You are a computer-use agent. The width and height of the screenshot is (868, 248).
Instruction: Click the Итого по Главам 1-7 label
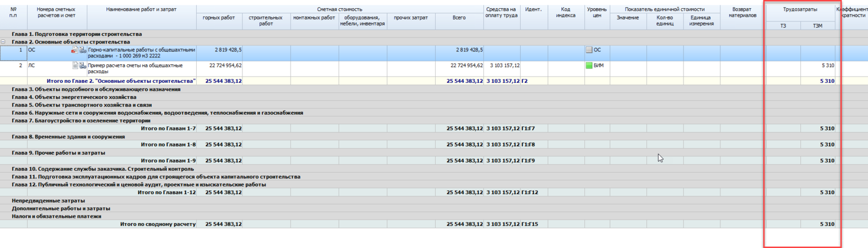click(168, 129)
